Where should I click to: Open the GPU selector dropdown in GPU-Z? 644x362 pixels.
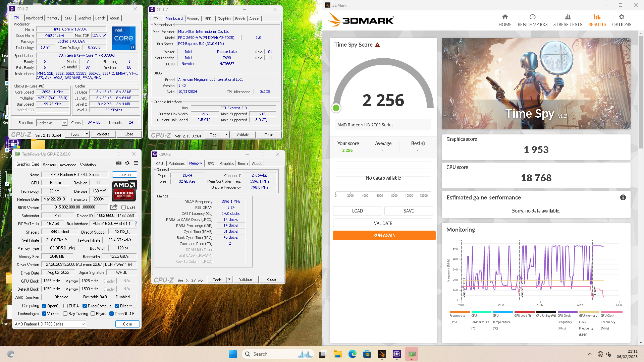click(50, 324)
